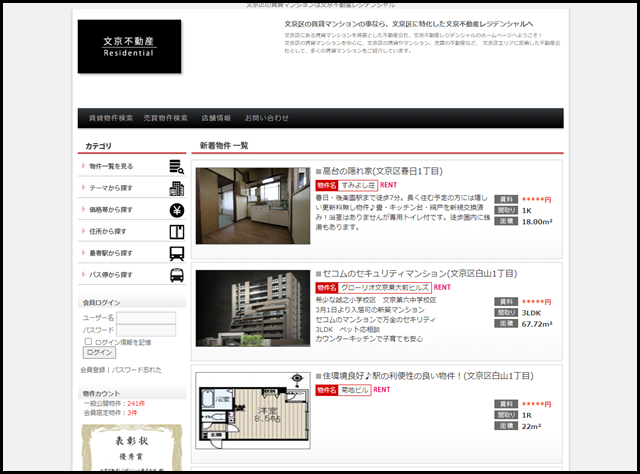The height and width of the screenshot is (474, 640).
Task: Click the bus icon for bus stop search
Action: (176, 275)
